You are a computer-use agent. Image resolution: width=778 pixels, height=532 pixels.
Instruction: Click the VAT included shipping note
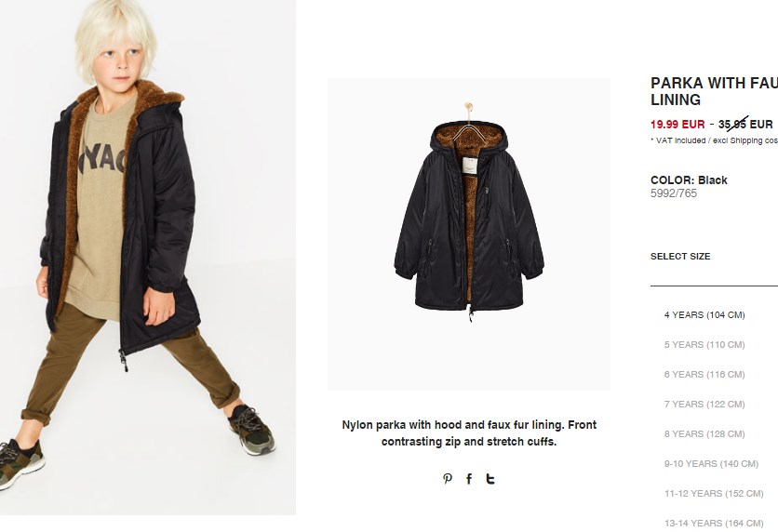tap(714, 140)
